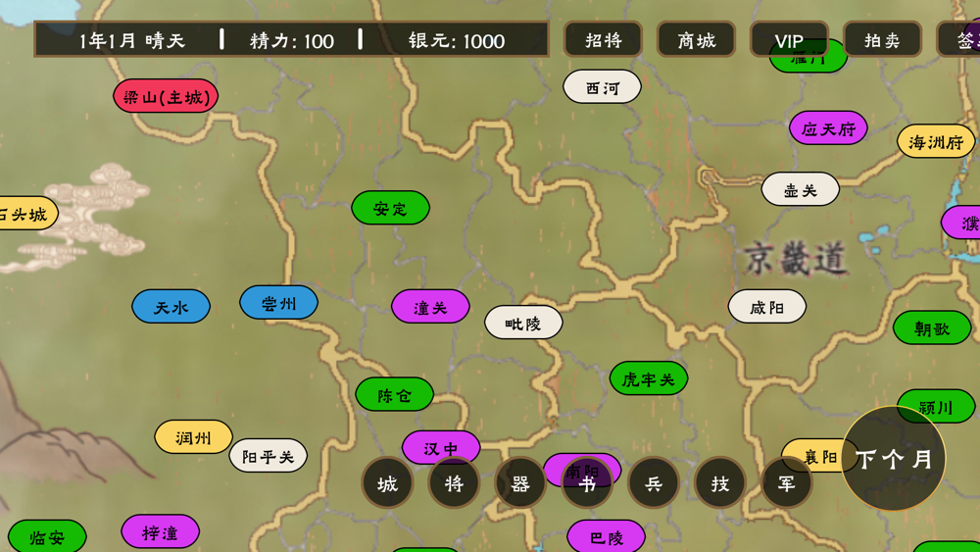
Task: Select the 汉中 city marker
Action: click(441, 448)
